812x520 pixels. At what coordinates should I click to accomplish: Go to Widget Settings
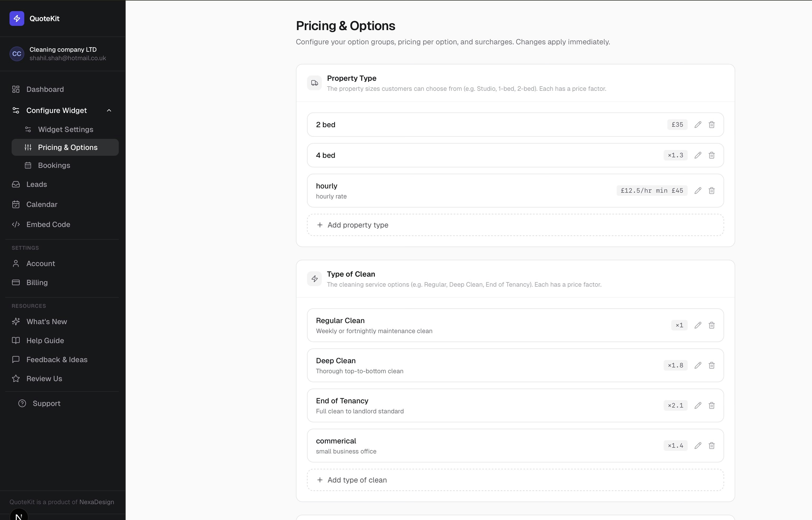coord(65,129)
